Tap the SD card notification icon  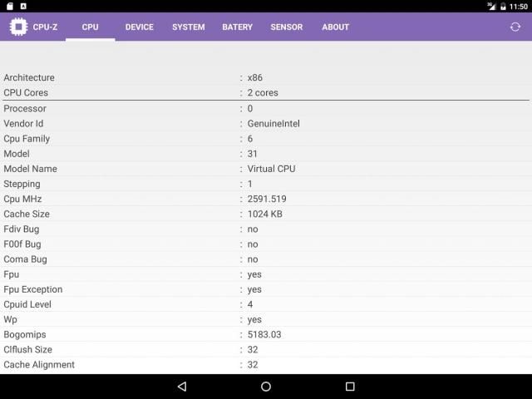point(8,6)
